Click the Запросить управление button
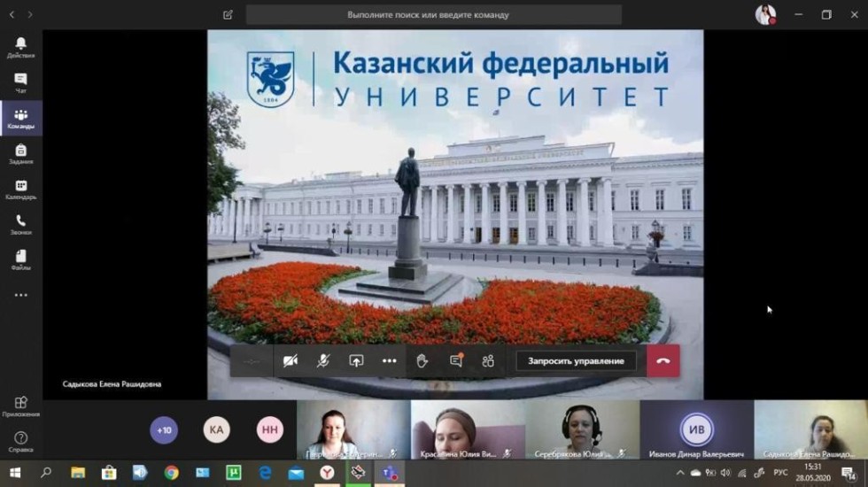The width and height of the screenshot is (868, 487). click(x=576, y=361)
